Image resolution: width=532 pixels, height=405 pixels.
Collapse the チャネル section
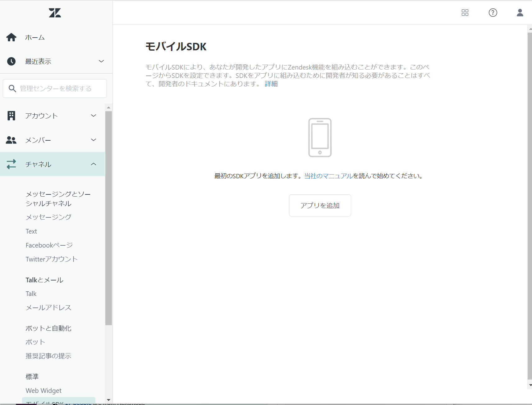(94, 164)
